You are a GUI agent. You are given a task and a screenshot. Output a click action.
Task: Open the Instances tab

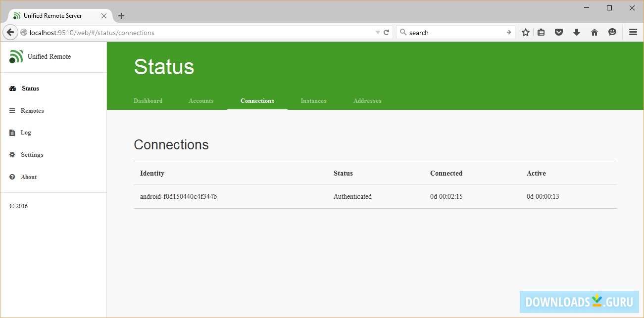[x=314, y=101]
